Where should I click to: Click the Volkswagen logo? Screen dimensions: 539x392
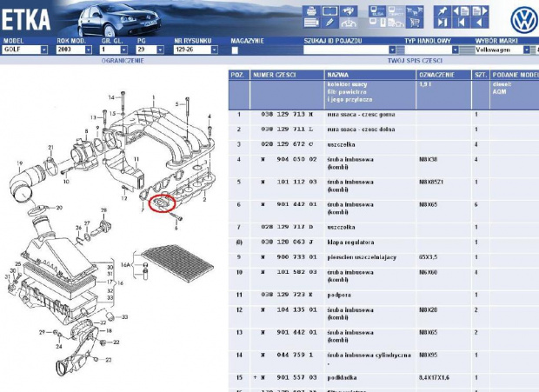523,20
